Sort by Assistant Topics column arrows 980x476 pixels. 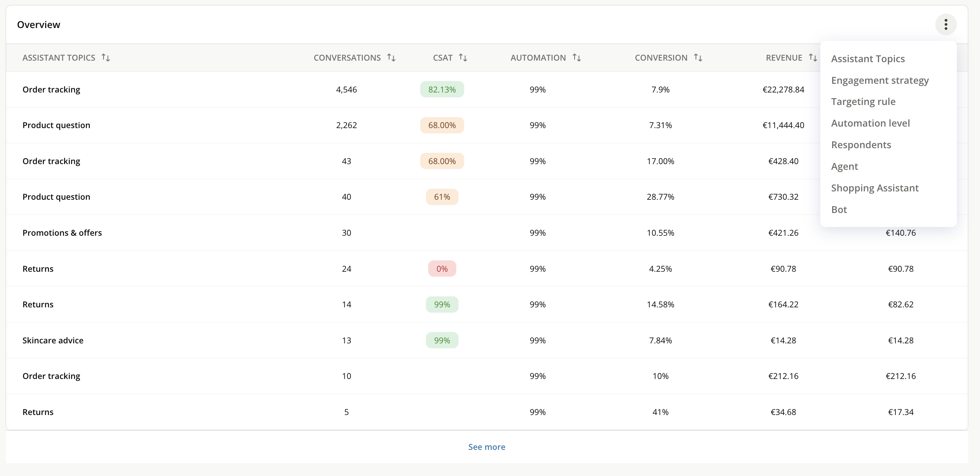106,58
